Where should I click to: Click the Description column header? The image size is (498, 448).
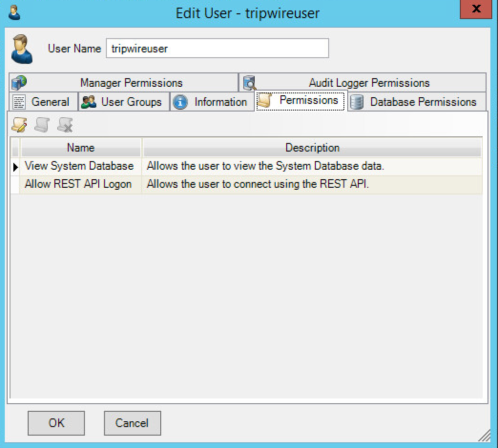(x=312, y=148)
